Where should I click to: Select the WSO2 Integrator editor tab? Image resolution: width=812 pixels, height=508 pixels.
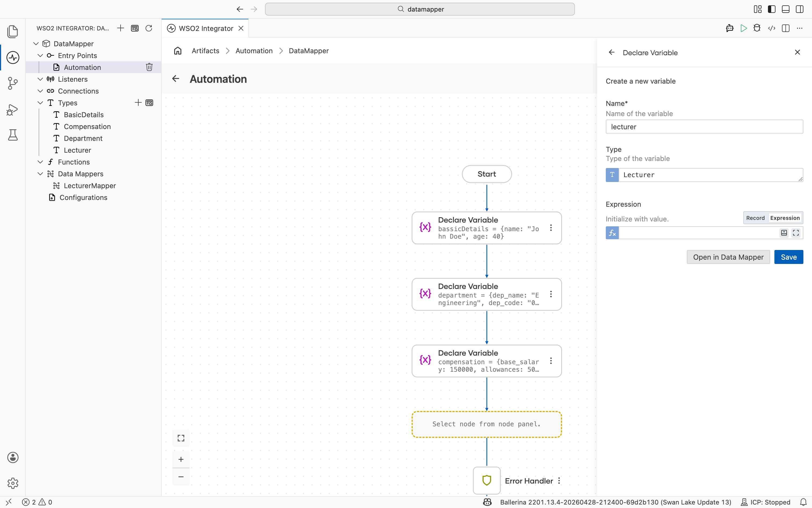[205, 28]
